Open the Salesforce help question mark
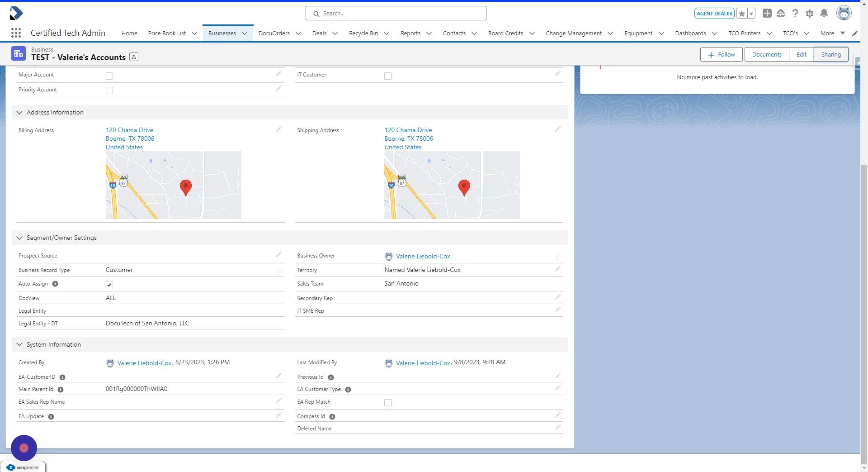The width and height of the screenshot is (868, 472). pos(795,13)
